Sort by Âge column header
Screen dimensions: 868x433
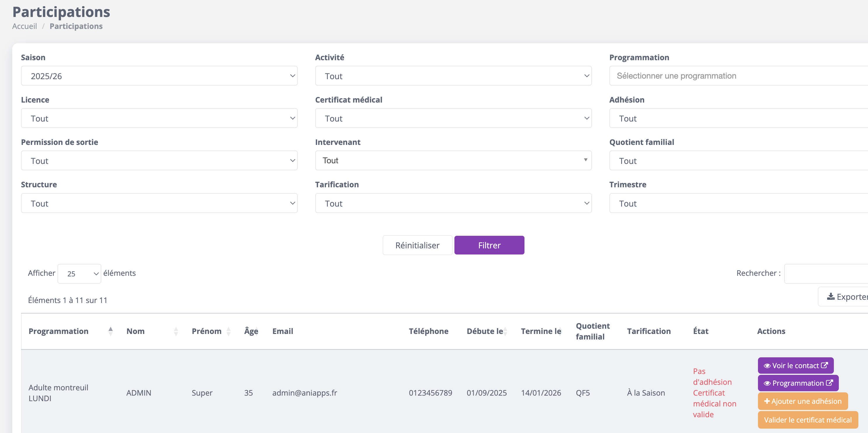point(251,331)
